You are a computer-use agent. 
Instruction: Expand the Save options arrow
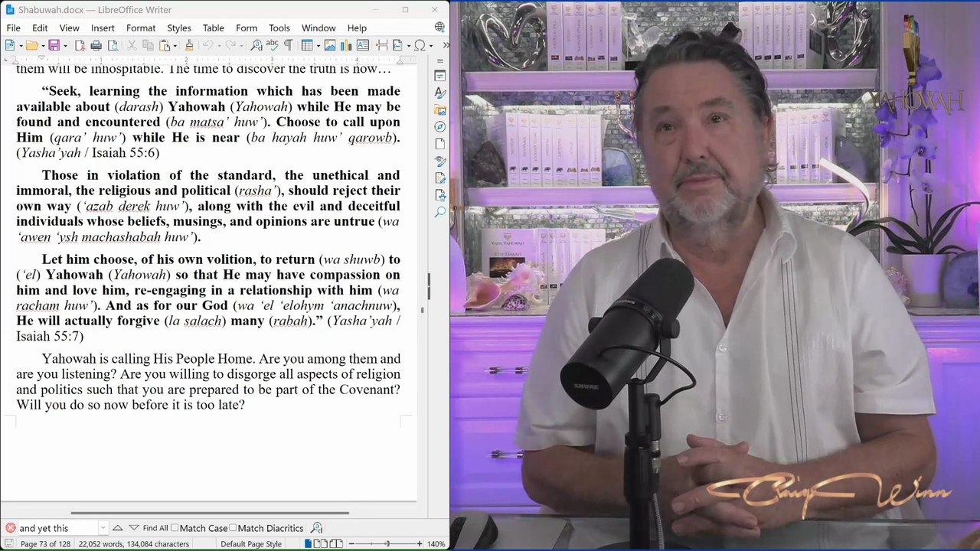64,46
